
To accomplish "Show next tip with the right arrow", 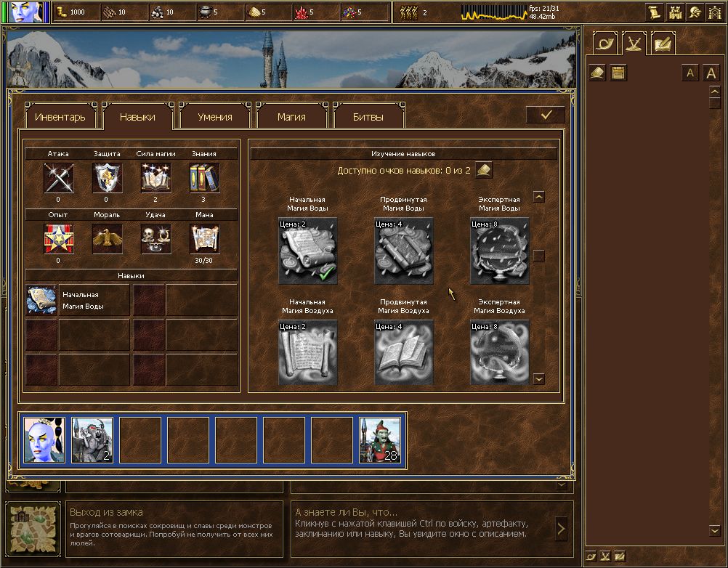I will 561,528.
